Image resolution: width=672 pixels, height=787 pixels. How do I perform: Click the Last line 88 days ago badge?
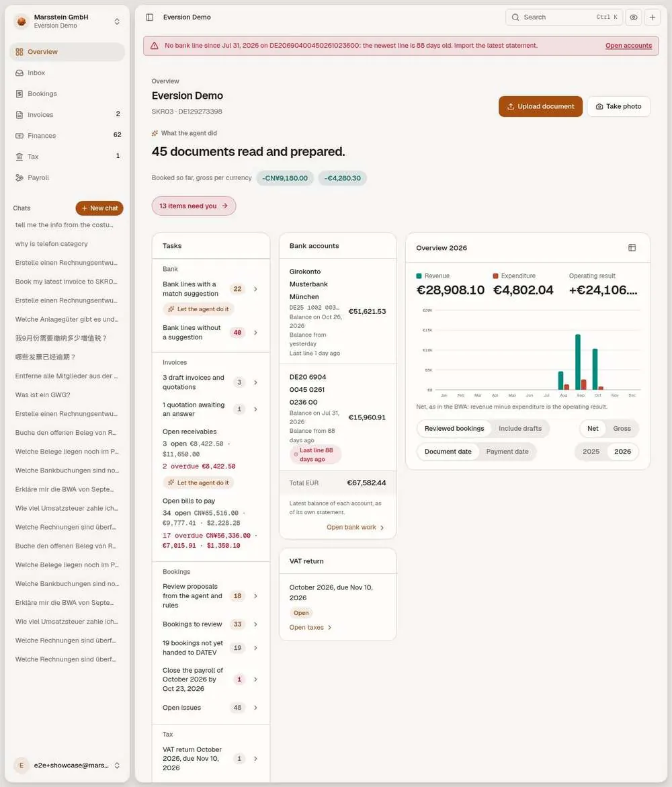point(315,455)
